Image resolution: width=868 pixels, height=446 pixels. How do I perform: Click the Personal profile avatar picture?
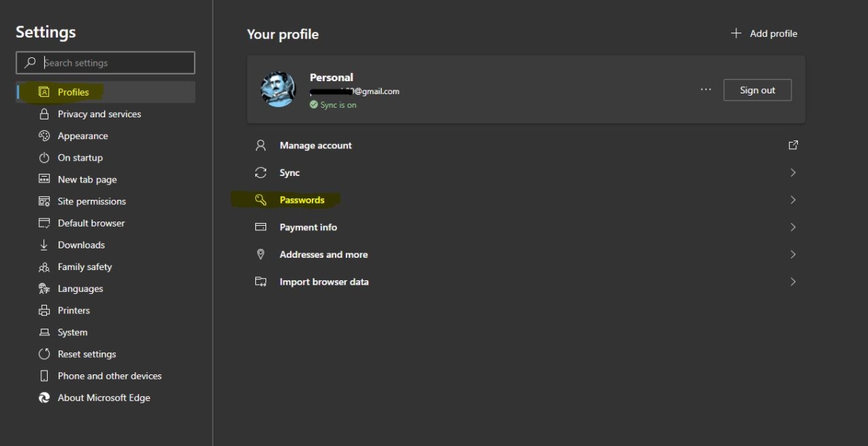pos(278,88)
